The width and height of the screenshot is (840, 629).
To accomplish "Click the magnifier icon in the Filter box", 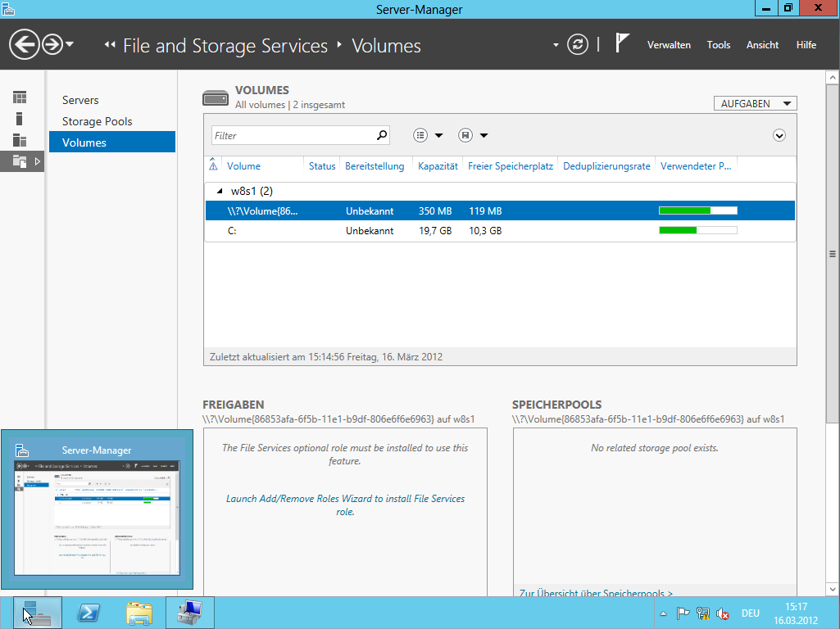I will coord(381,136).
